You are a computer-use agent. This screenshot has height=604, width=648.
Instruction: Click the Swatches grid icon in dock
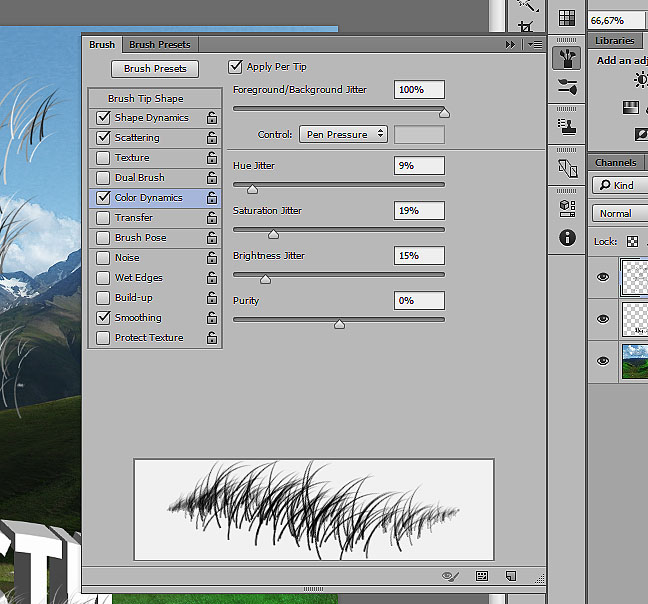click(x=567, y=18)
